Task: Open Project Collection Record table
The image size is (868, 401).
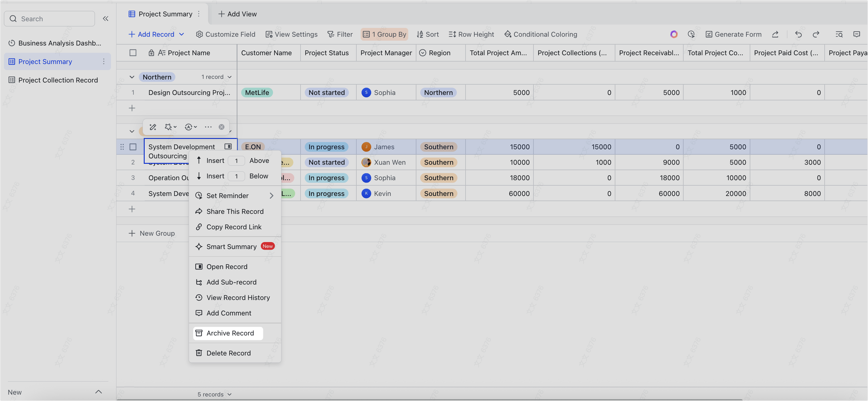Action: tap(57, 80)
